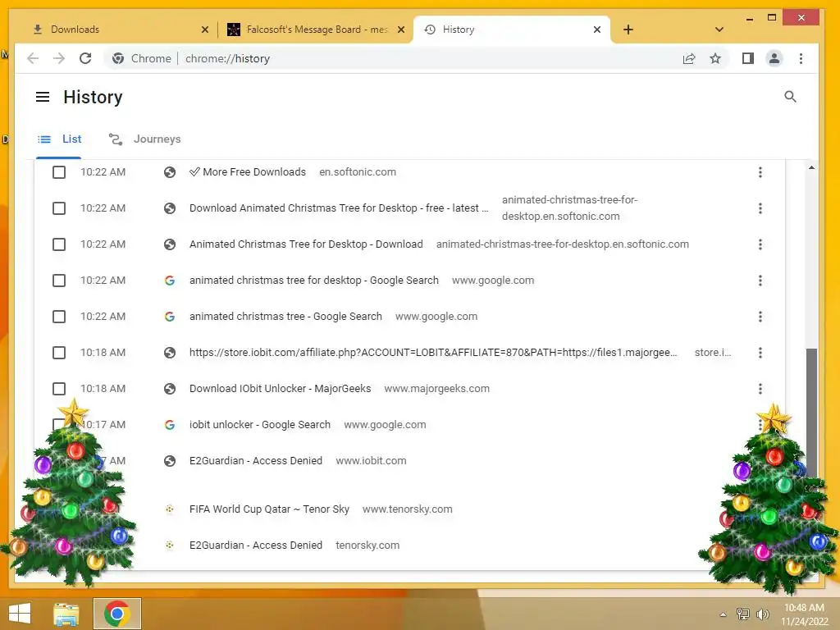Viewport: 840px width, 630px height.
Task: Click Google favicon beside iobit unlocker search
Action: 169,425
